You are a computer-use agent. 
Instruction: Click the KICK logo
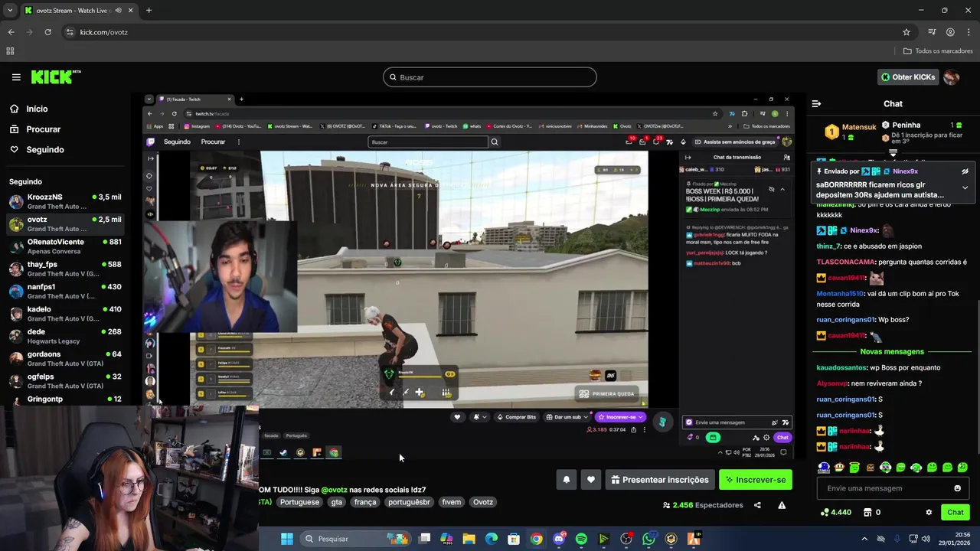pos(55,77)
